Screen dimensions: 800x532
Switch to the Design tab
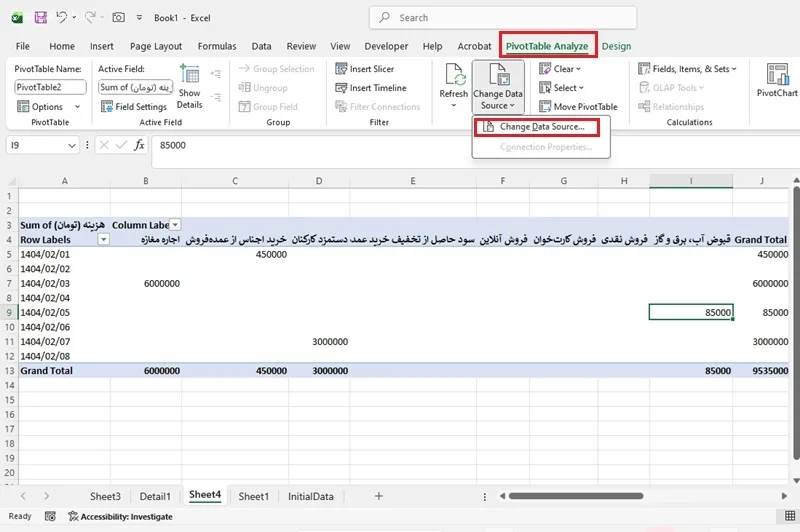(x=616, y=46)
